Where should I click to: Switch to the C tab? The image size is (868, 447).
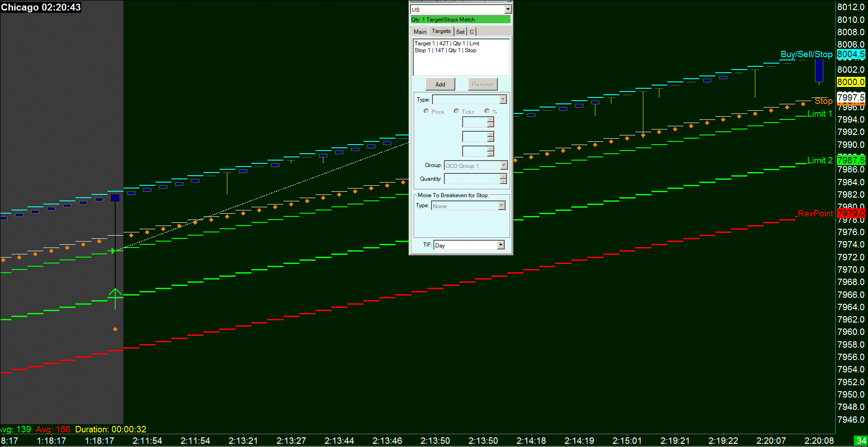[x=472, y=32]
